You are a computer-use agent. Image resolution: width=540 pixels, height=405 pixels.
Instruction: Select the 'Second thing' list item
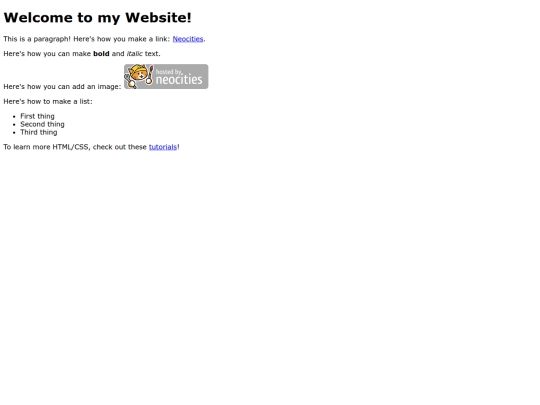[42, 124]
